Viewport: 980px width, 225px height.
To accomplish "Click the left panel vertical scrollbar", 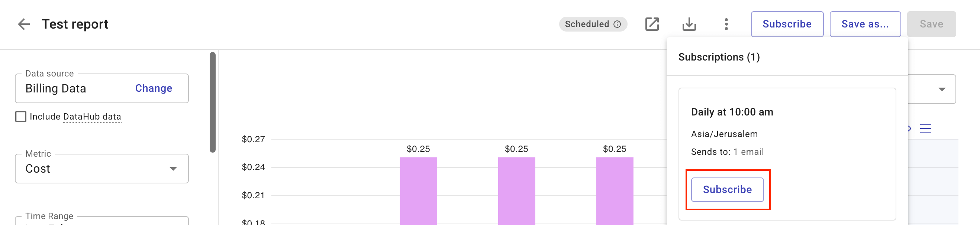I will click(x=213, y=102).
